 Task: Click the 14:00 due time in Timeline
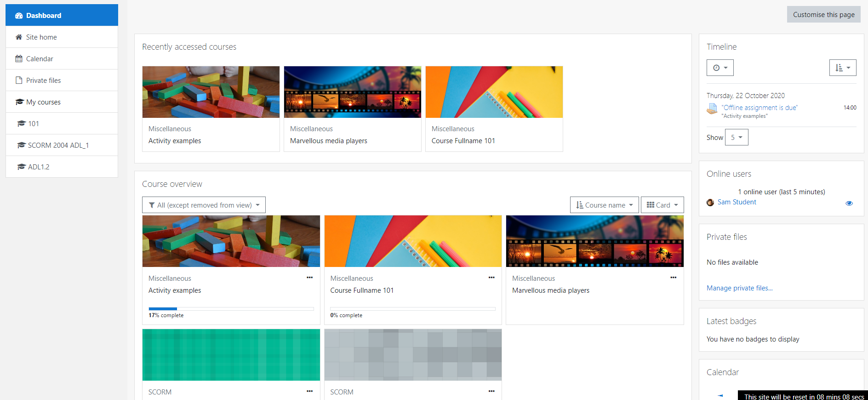850,108
